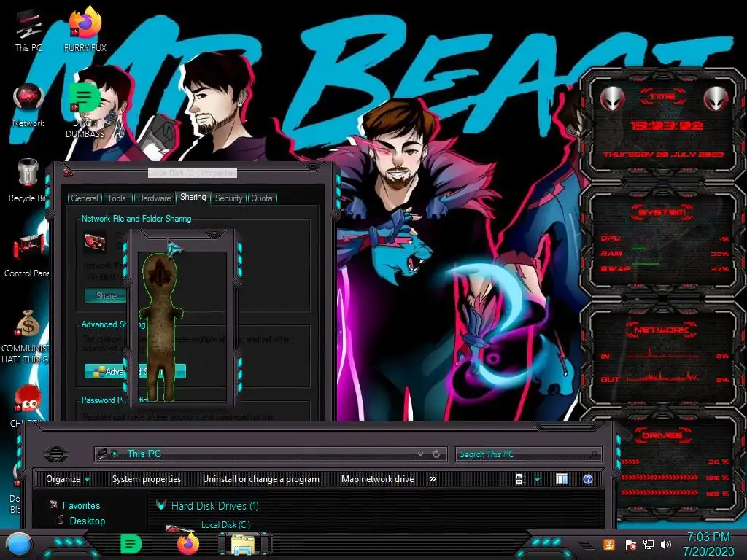Open Firefox from the taskbar
Image resolution: width=747 pixels, height=560 pixels.
click(x=188, y=544)
